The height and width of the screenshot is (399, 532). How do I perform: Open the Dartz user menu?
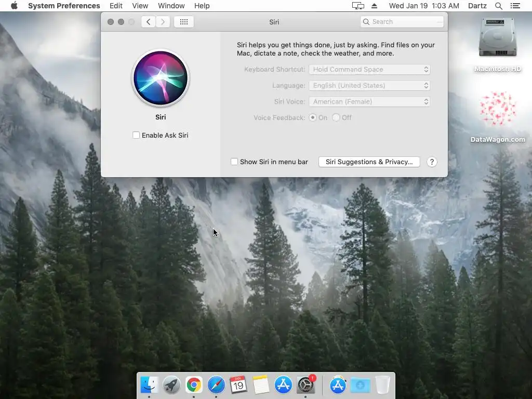click(x=477, y=6)
